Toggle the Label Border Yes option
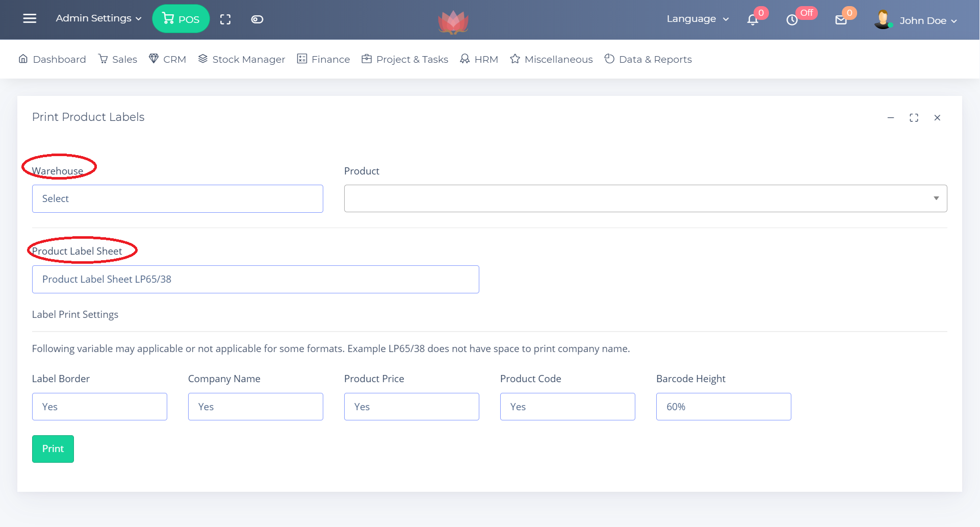980x527 pixels. tap(99, 407)
